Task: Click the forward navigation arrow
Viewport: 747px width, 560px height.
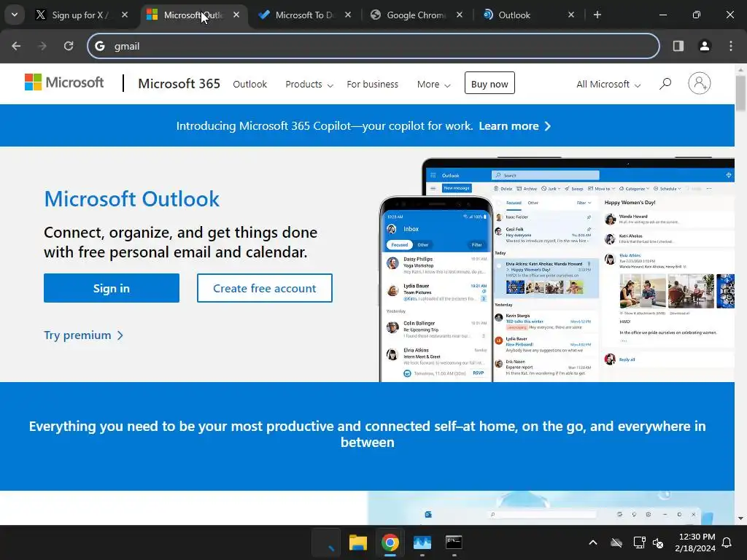Action: tap(42, 46)
